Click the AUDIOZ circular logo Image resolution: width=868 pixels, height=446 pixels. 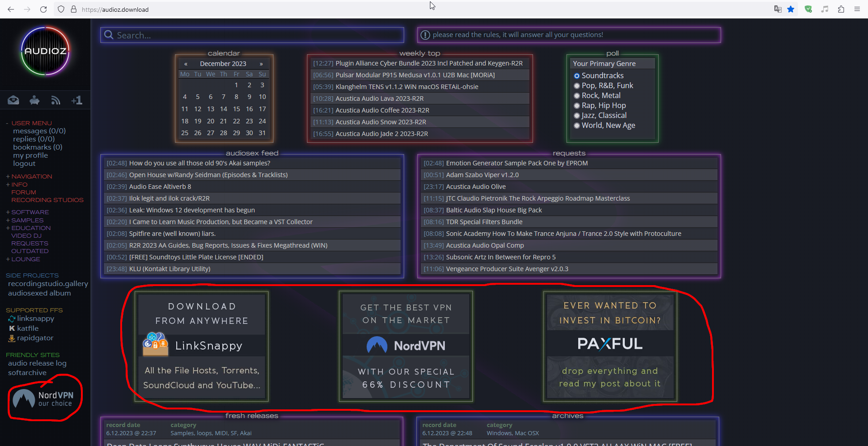(44, 51)
